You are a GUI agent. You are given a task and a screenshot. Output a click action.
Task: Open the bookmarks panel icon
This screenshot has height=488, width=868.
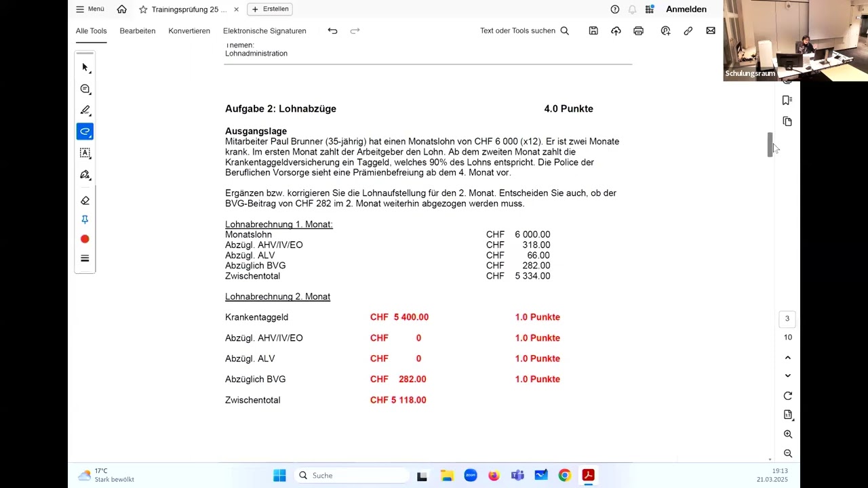[x=787, y=100]
